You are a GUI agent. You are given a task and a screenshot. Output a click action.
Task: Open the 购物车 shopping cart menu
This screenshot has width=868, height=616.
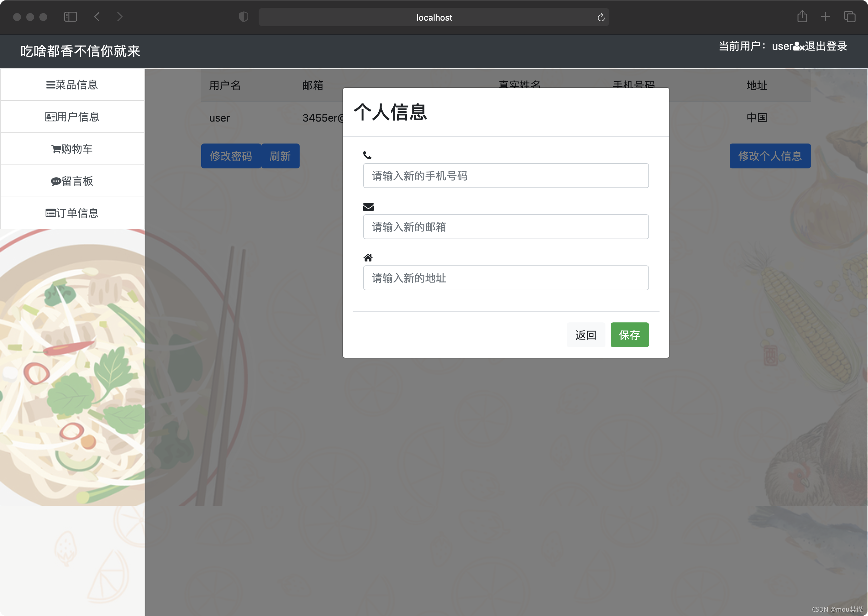72,149
